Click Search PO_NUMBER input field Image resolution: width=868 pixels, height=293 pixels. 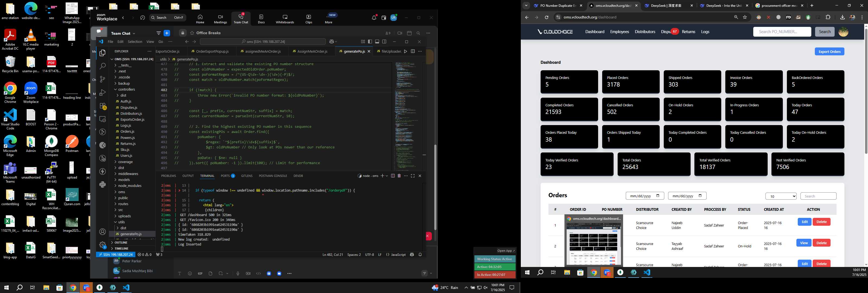tap(782, 32)
